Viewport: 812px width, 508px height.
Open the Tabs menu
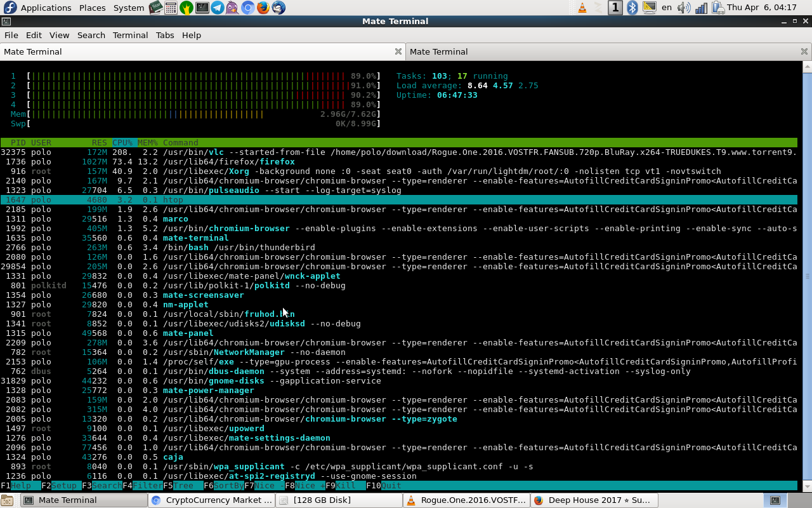pyautogui.click(x=165, y=35)
